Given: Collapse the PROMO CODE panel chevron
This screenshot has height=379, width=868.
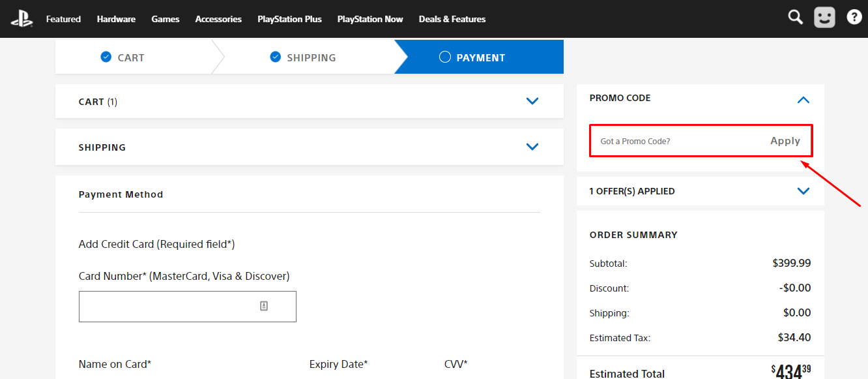Looking at the screenshot, I should (803, 100).
